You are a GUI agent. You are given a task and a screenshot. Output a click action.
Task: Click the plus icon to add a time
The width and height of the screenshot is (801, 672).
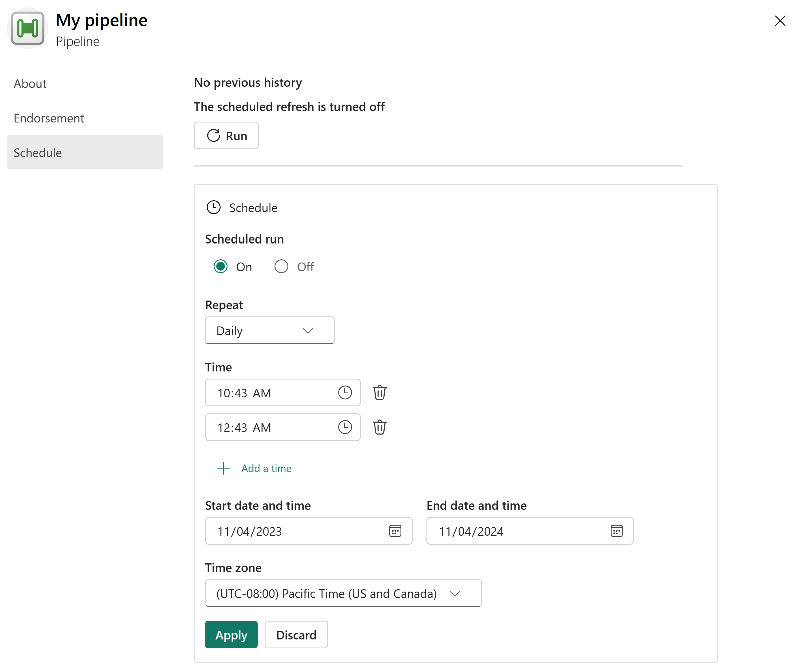click(x=223, y=469)
